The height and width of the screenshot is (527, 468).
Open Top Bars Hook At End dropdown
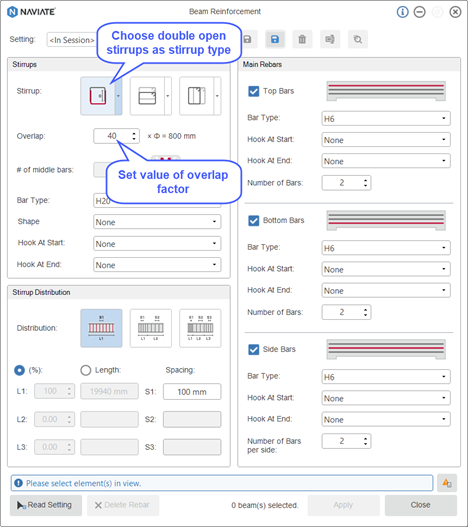coord(386,161)
